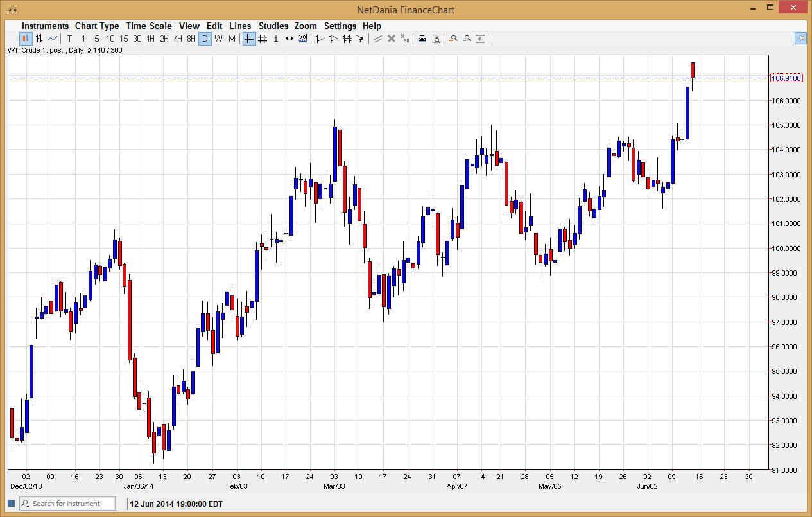Image resolution: width=812 pixels, height=517 pixels.
Task: Open the print preview icon
Action: pos(436,39)
